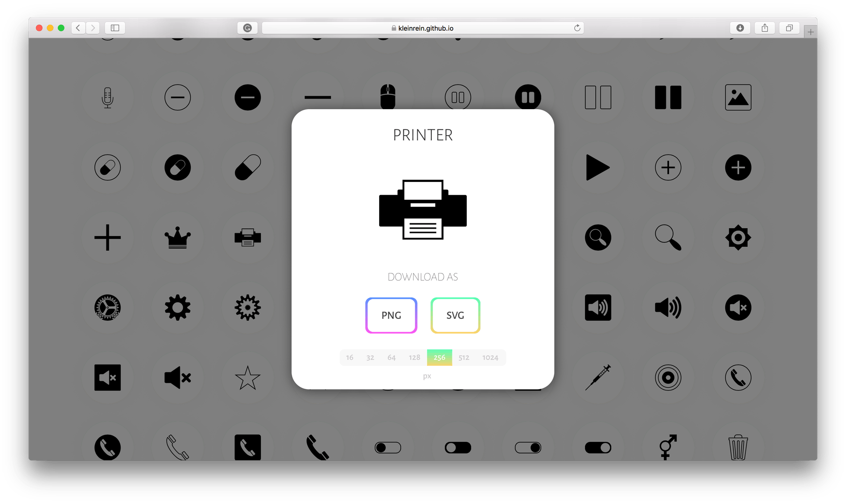Click the filled toggle-off switch icon
The height and width of the screenshot is (504, 845).
tap(458, 448)
